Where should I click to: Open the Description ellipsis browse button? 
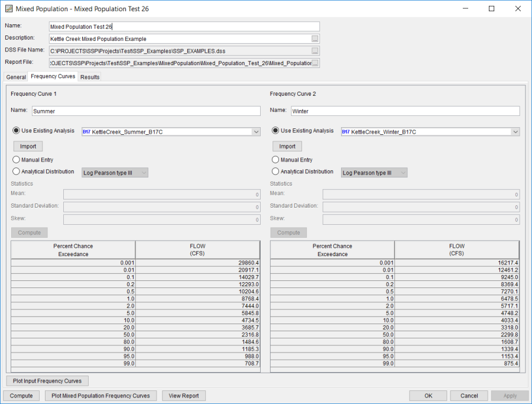point(315,39)
